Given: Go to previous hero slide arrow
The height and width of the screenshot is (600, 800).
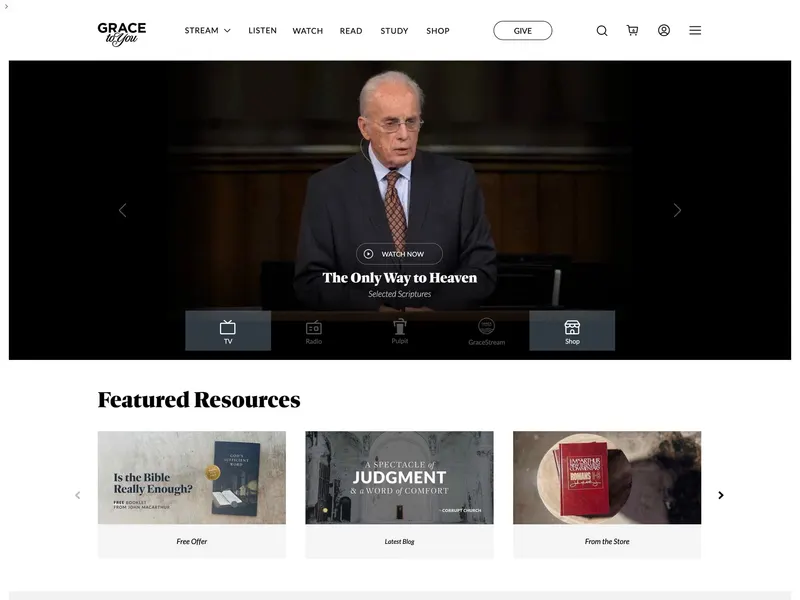Looking at the screenshot, I should [122, 210].
